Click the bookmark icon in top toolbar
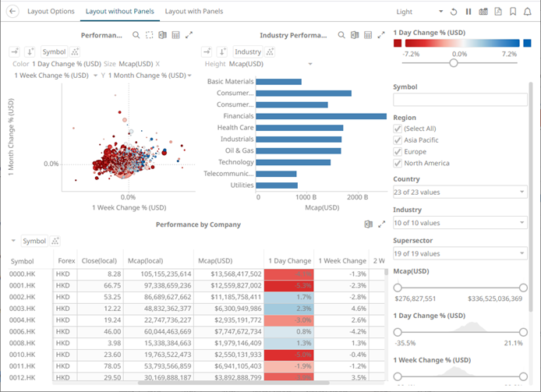 coord(512,12)
